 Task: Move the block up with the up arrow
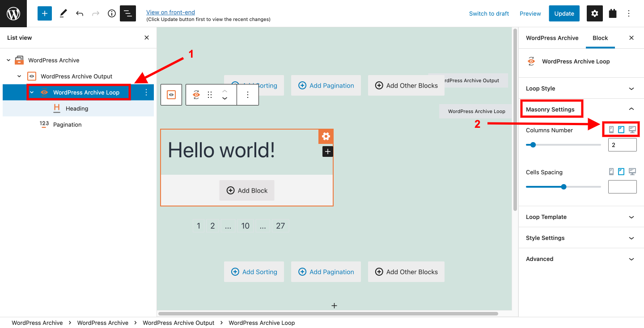click(225, 91)
